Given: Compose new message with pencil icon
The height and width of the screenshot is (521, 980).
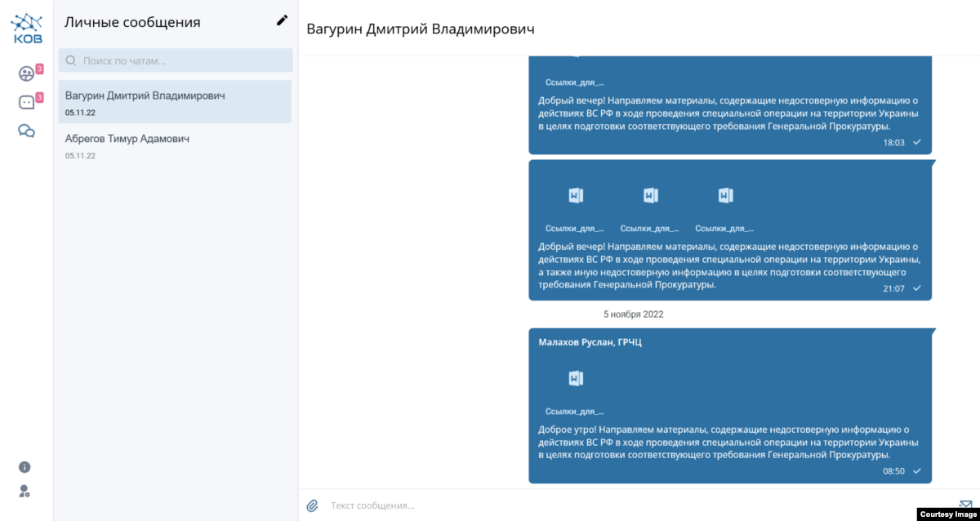Looking at the screenshot, I should click(x=282, y=21).
